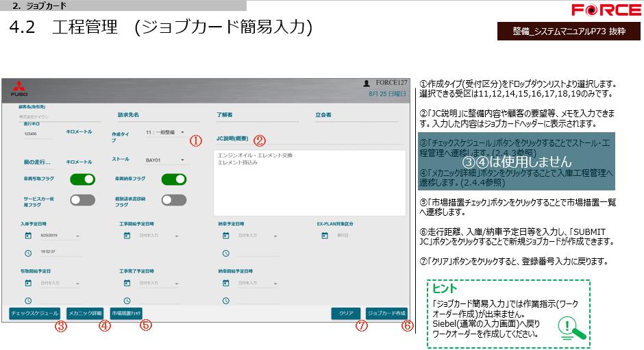Click the 市場措置チェック button

tap(126, 313)
